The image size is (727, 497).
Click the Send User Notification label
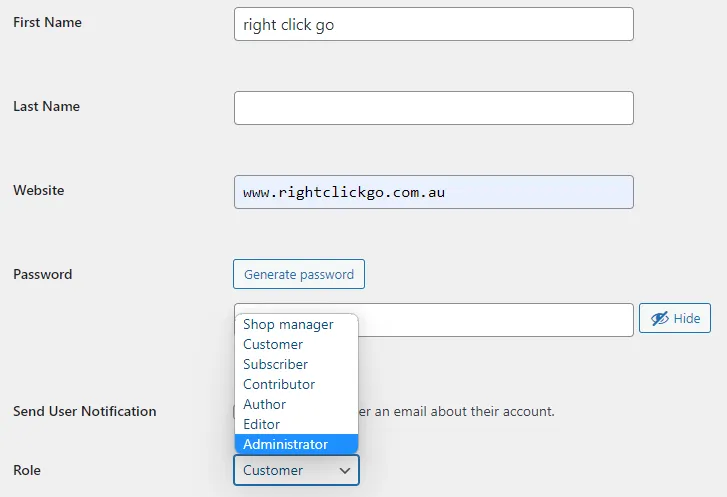84,411
